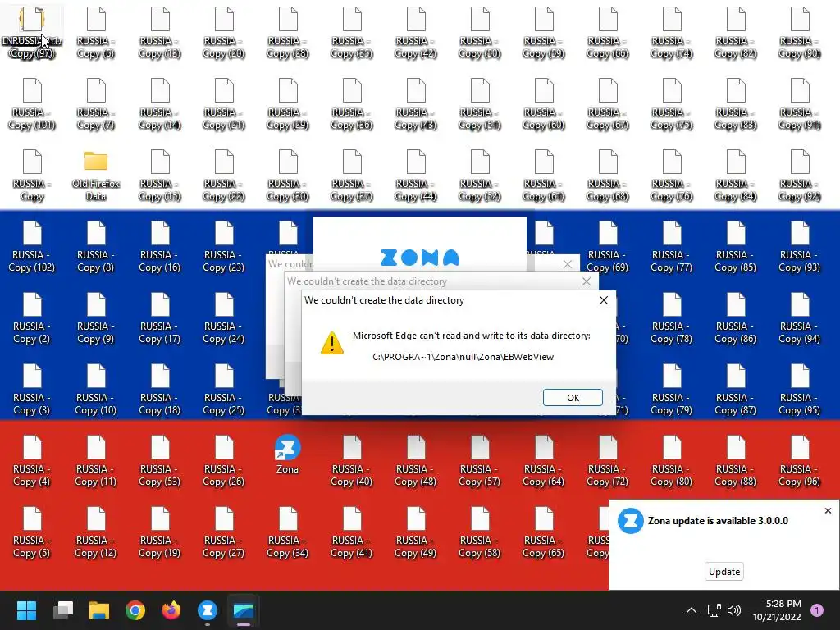Launch Firefox from the taskbar
The image size is (840, 630).
pyautogui.click(x=171, y=610)
